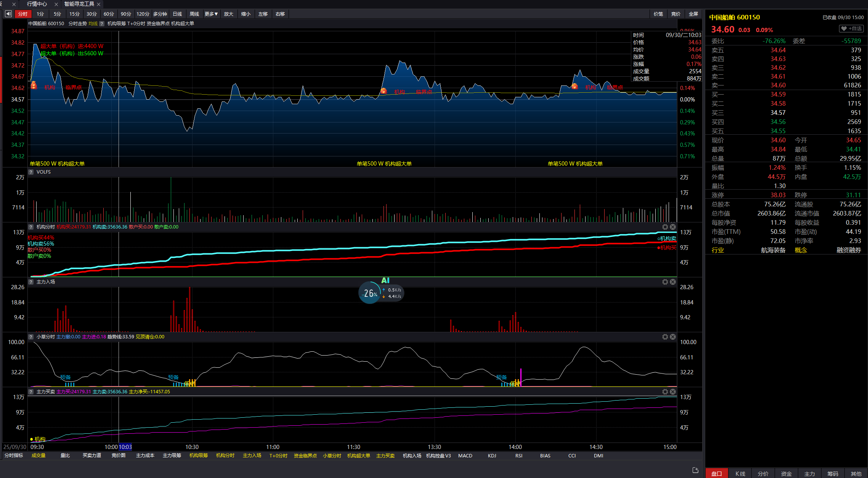Viewport: 868px width, 478px height.
Task: Open the 分时指标 indicator menu
Action: [x=14, y=455]
